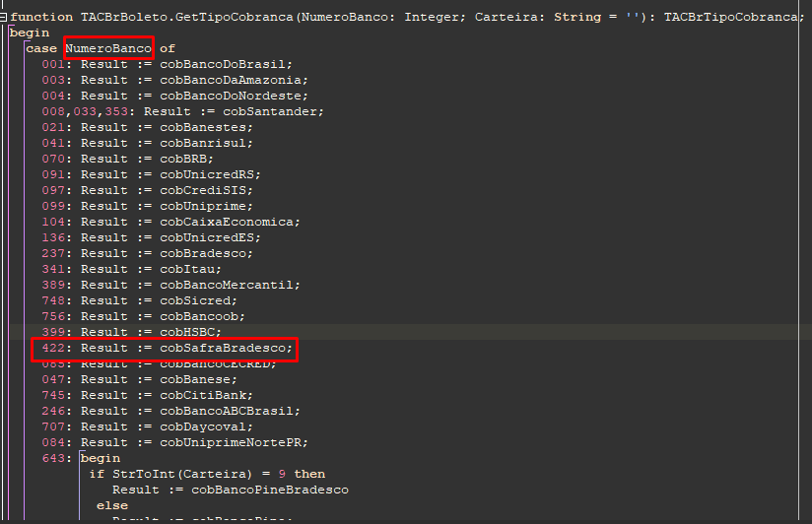Viewport: 812px width, 524px height.
Task: Click the NumeroBanco identifier in case statement
Action: (x=108, y=48)
